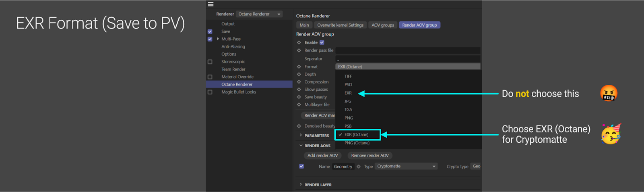Uncheck the Geometry render AOV checkbox

tap(301, 166)
